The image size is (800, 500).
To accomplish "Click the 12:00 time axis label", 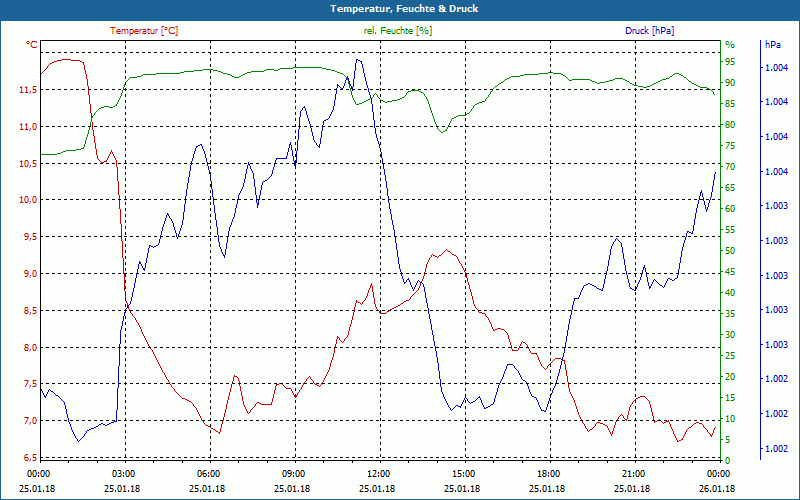I will pos(378,473).
